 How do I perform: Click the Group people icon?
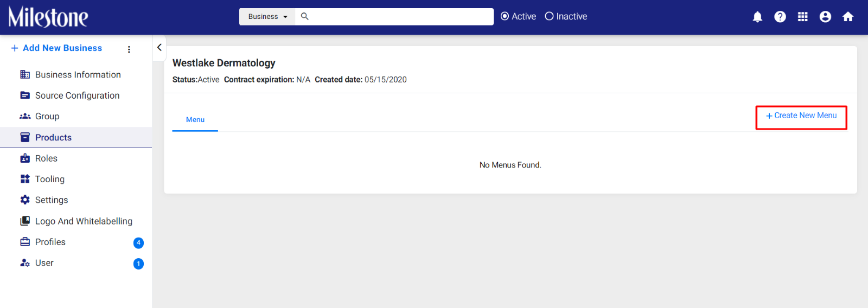pyautogui.click(x=25, y=116)
